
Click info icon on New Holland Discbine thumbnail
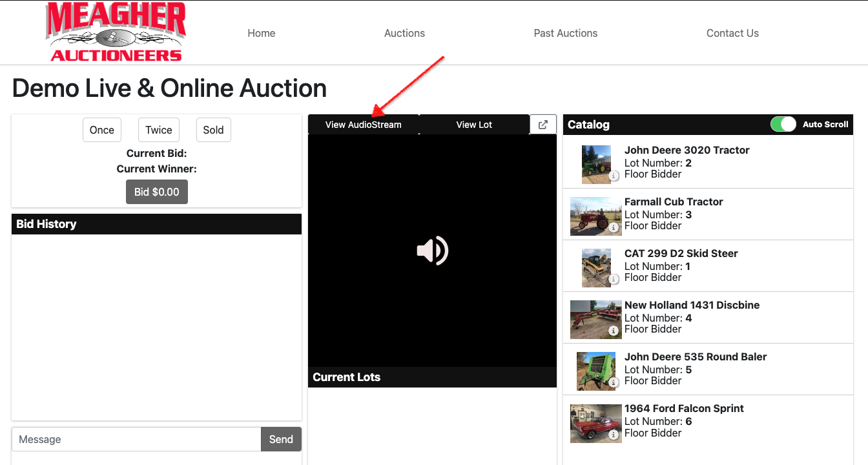614,331
